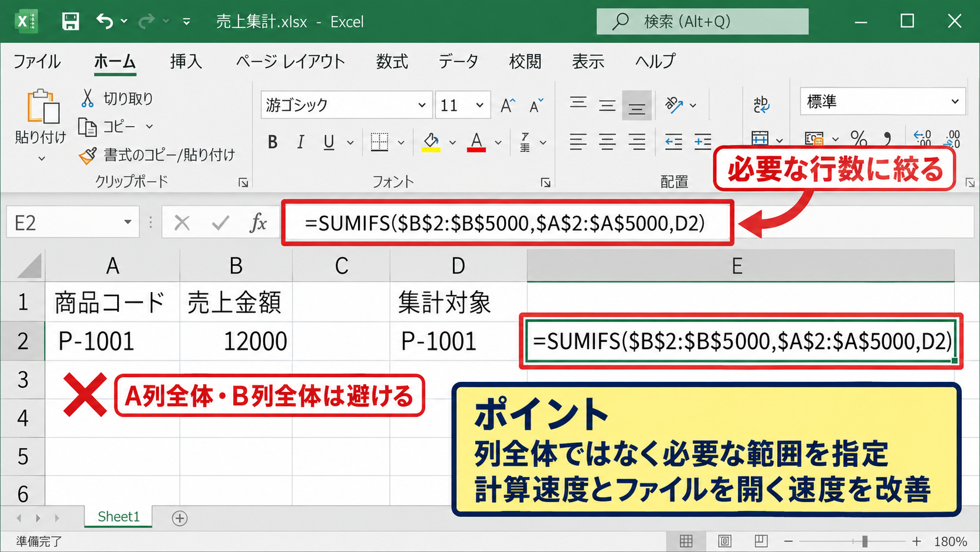The height and width of the screenshot is (552, 980).
Task: Click the fill color yellow swatch
Action: [x=431, y=150]
